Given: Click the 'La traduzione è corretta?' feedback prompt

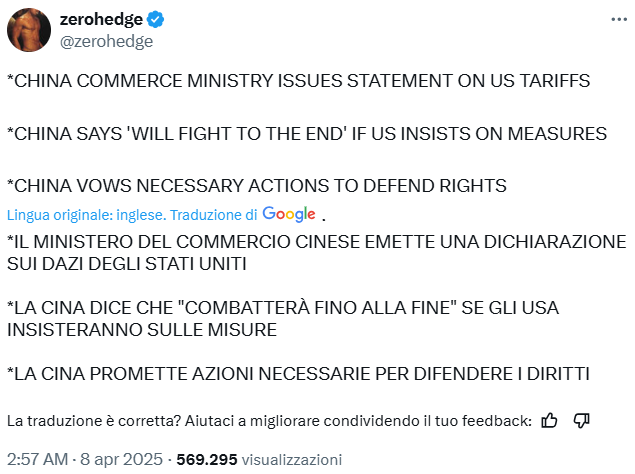Looking at the screenshot, I should click(x=268, y=421).
